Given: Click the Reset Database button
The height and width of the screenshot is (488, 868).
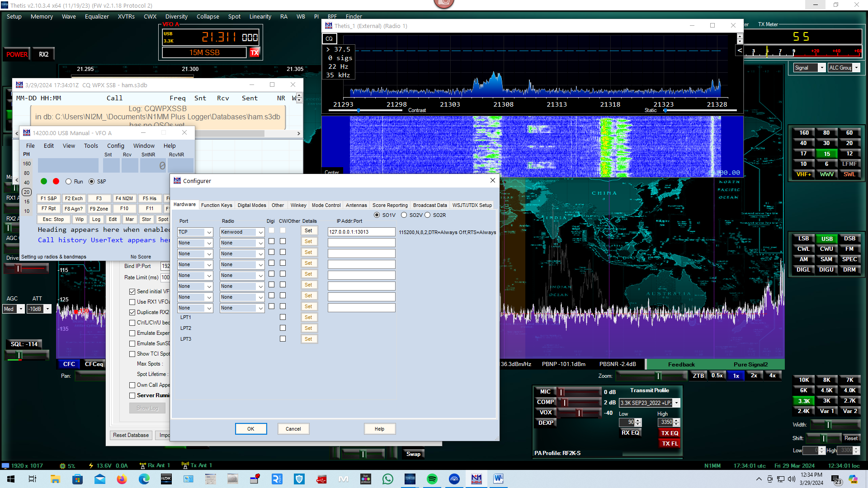Looking at the screenshot, I should point(131,435).
